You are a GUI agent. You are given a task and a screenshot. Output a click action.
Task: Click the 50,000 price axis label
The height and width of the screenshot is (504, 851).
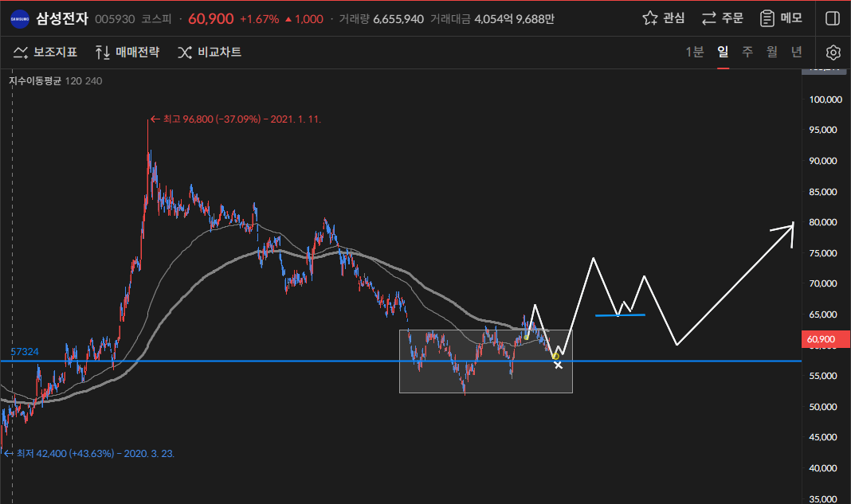823,407
